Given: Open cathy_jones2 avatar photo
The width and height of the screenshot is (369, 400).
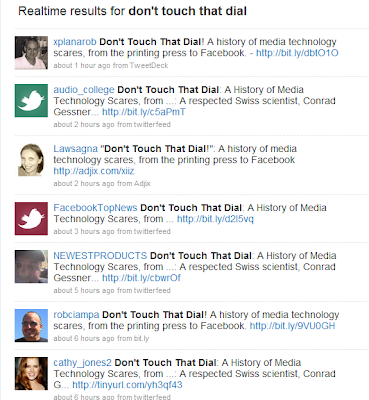Looking at the screenshot, I should [x=31, y=374].
